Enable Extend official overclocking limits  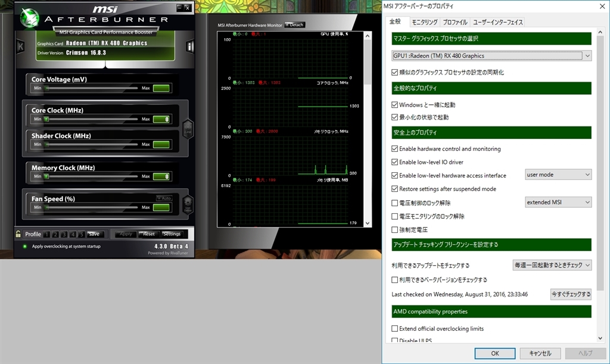[394, 329]
